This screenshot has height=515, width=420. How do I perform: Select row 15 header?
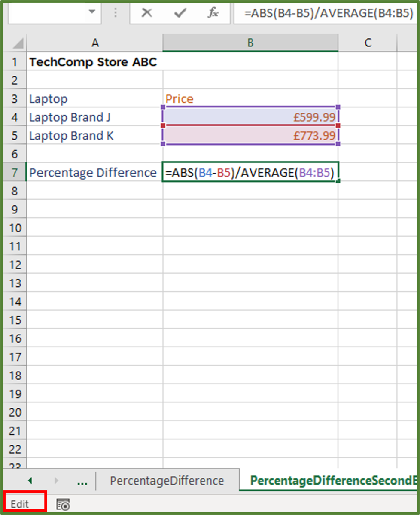click(15, 320)
